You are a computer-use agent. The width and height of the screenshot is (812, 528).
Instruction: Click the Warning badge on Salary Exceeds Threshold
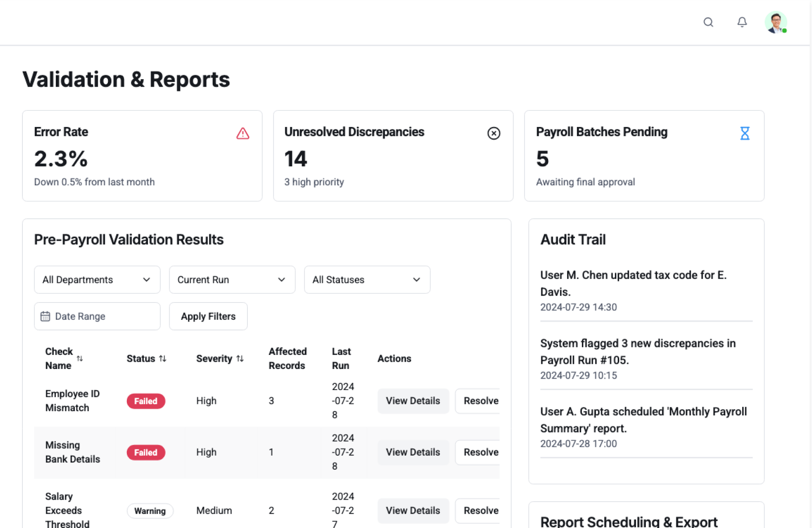(150, 511)
